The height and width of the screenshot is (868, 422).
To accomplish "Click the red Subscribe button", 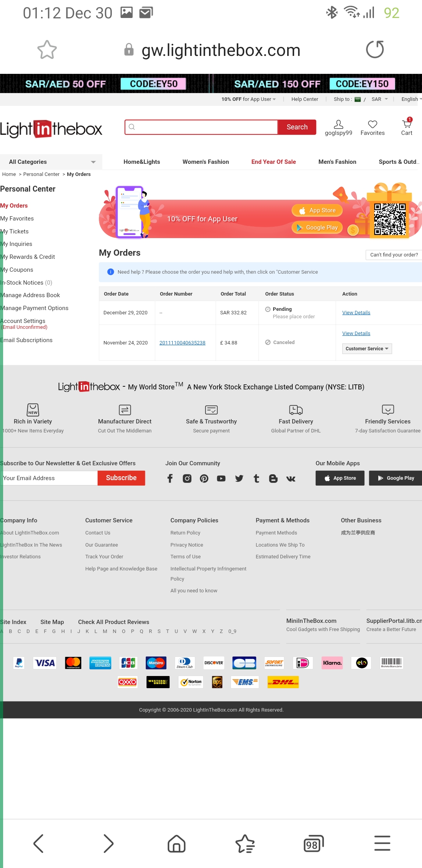I will [121, 478].
